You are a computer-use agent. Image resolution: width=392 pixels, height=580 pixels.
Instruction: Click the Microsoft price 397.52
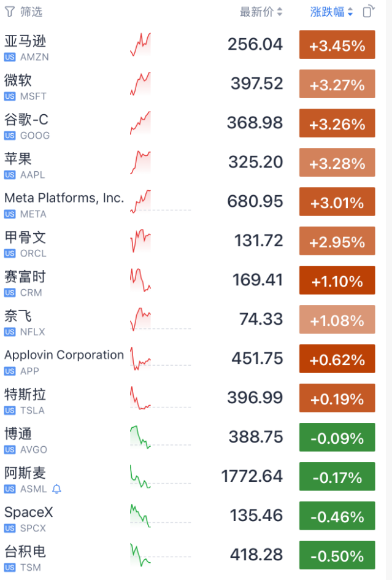point(256,83)
